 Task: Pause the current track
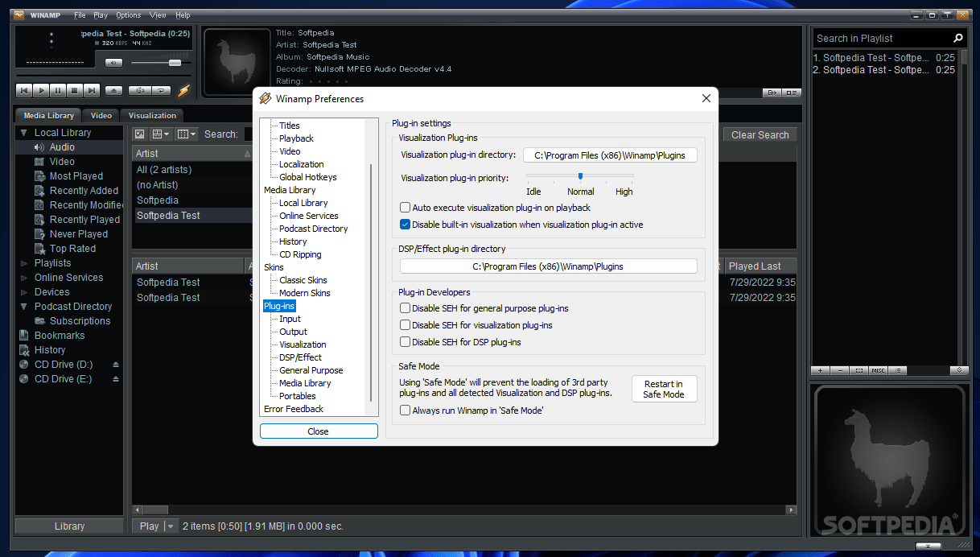(x=58, y=91)
